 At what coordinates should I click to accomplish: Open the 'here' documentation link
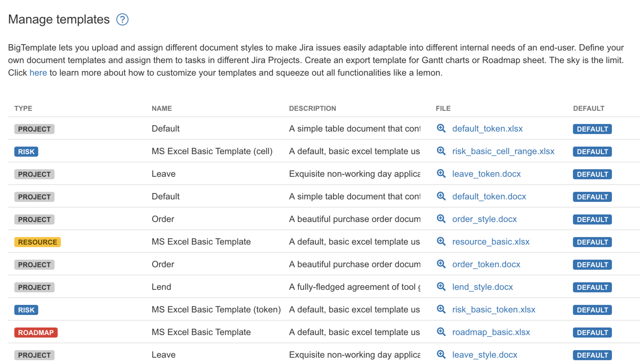pyautogui.click(x=38, y=73)
